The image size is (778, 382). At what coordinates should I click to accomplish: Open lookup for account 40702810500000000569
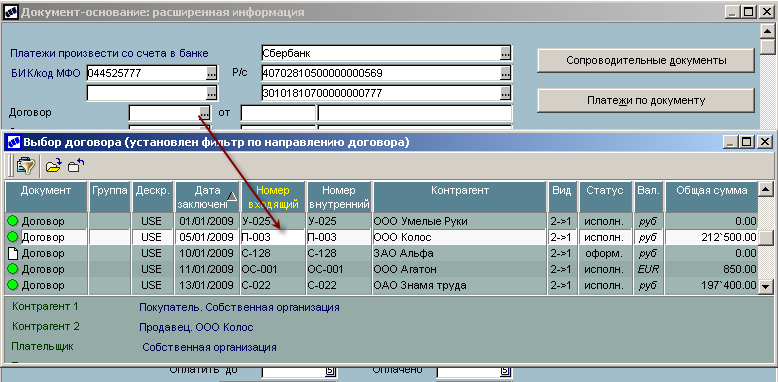click(x=505, y=73)
